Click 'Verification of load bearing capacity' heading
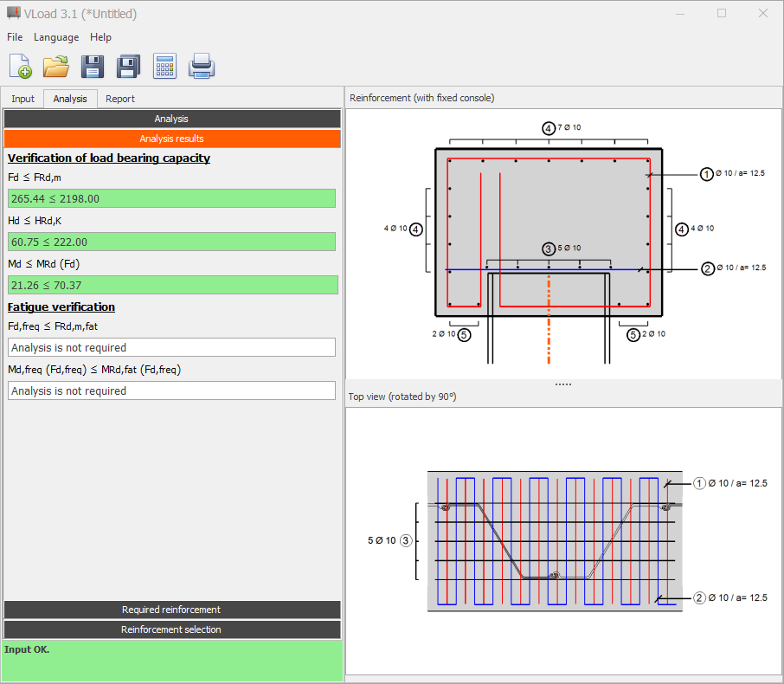 (108, 158)
